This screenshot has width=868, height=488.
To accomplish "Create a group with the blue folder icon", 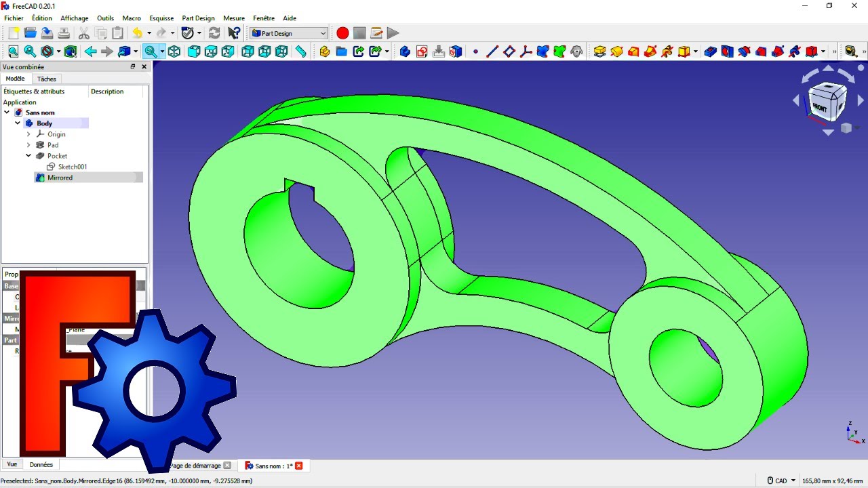I will pos(342,52).
